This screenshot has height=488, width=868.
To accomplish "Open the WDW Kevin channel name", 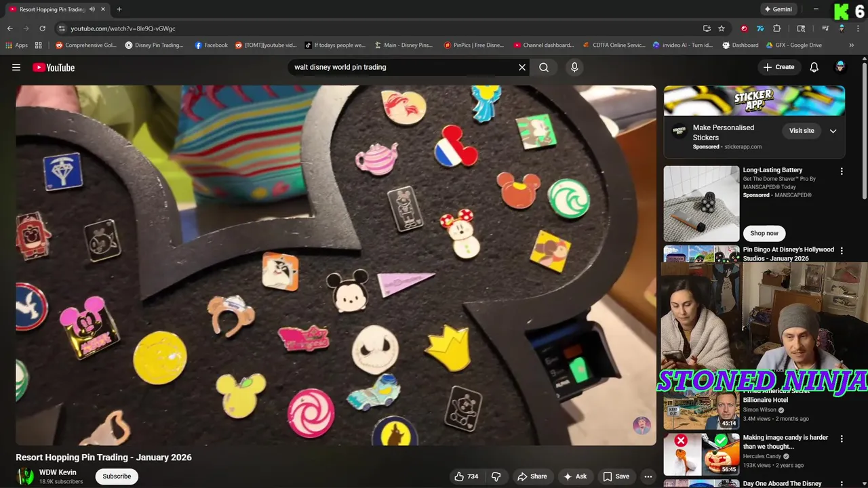I will click(58, 472).
